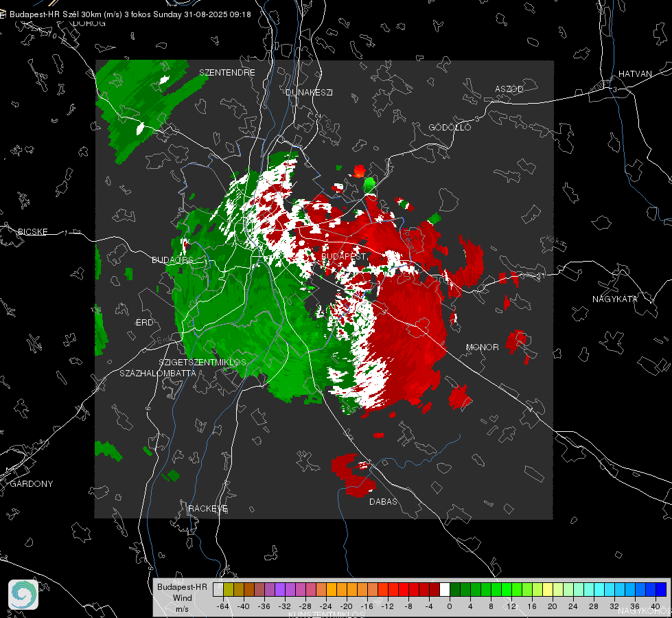Click the 20 legend value
The height and width of the screenshot is (618, 672).
(553, 606)
